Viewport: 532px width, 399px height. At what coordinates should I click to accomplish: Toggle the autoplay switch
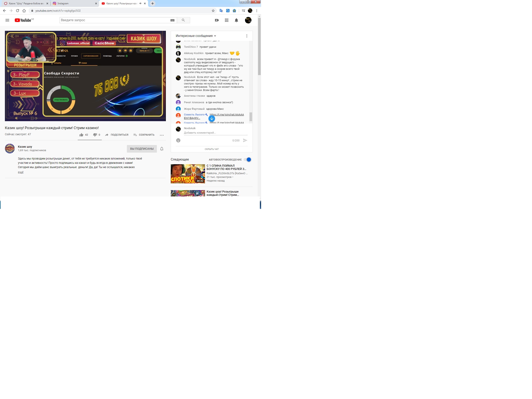pyautogui.click(x=247, y=160)
